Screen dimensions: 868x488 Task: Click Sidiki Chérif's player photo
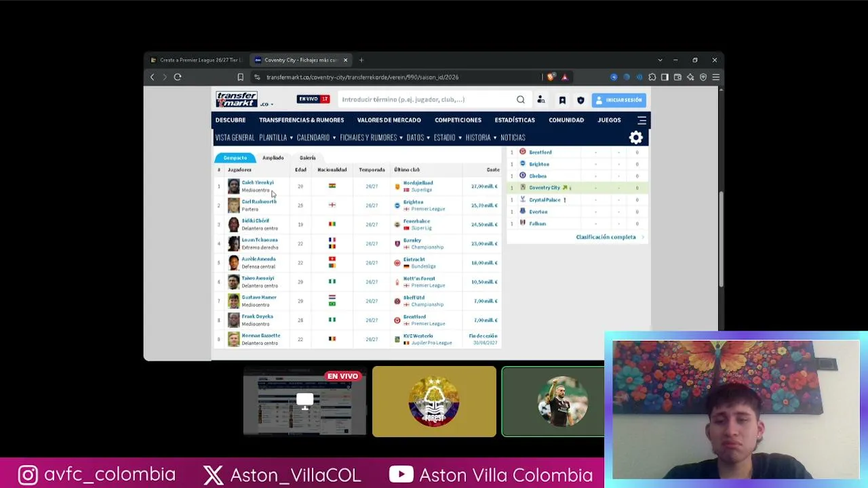coord(233,224)
